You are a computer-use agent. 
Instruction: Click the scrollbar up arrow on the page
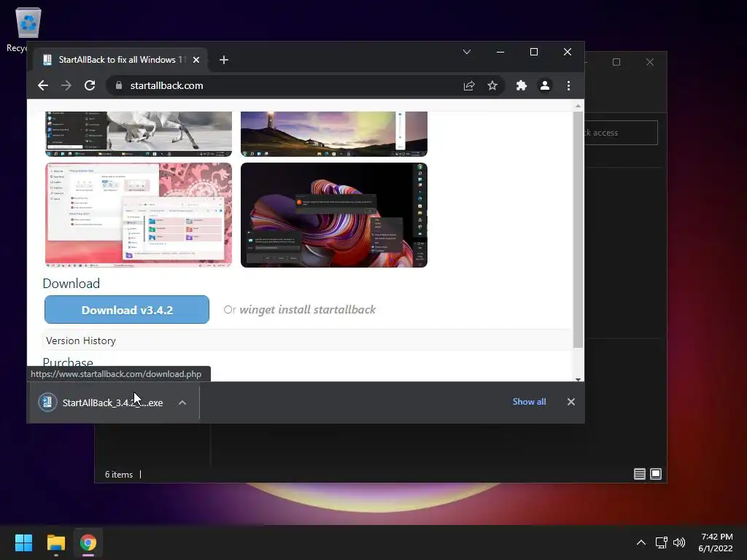click(x=578, y=106)
